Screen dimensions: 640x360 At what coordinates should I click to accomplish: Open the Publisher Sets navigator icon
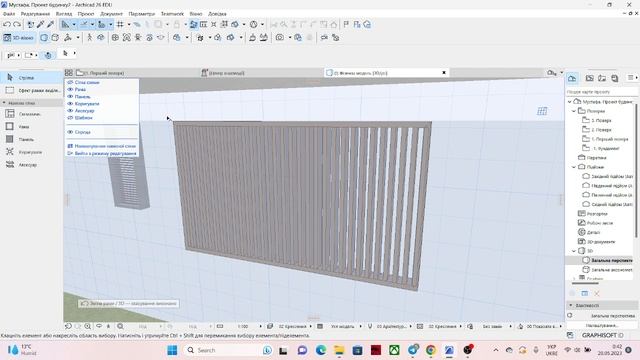(x=615, y=78)
